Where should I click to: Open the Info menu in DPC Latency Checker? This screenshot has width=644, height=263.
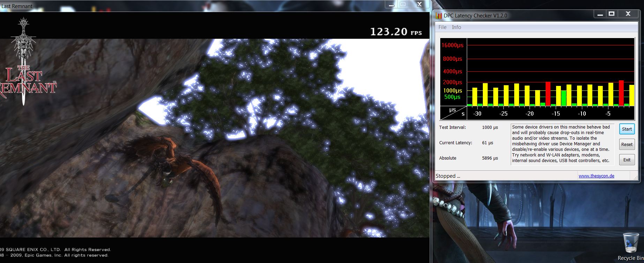point(456,27)
